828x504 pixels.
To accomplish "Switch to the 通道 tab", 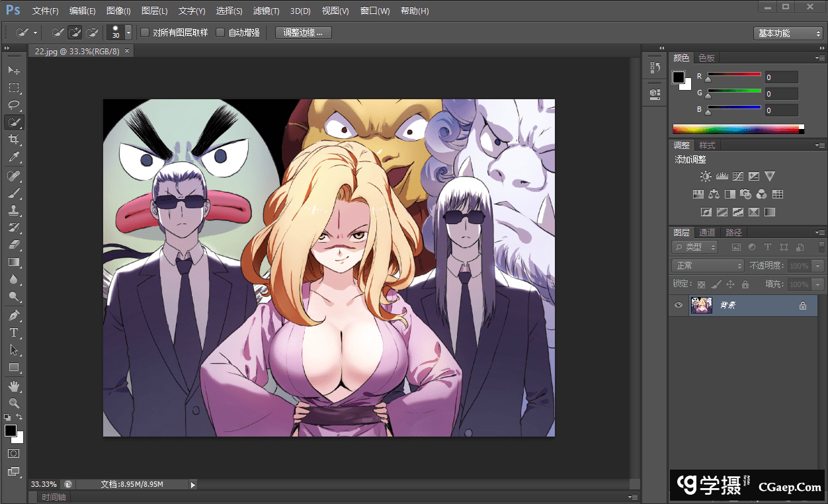I will [x=707, y=232].
